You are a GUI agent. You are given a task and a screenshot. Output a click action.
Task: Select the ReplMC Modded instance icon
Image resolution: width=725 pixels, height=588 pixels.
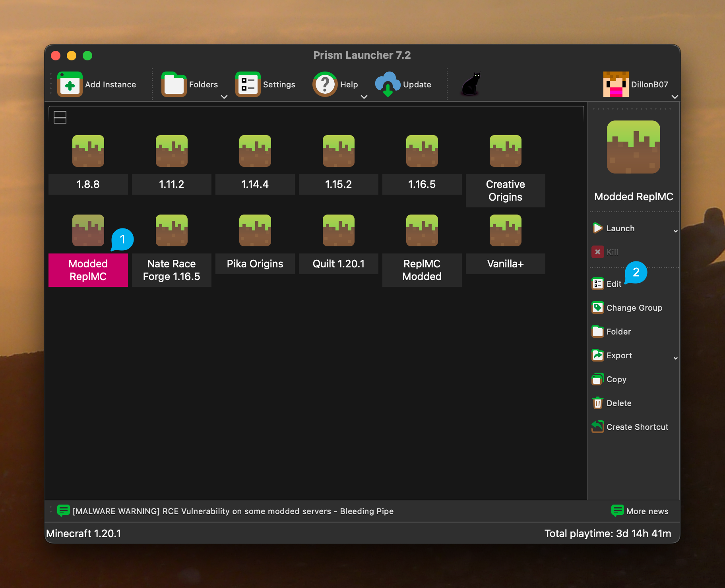[x=422, y=230]
